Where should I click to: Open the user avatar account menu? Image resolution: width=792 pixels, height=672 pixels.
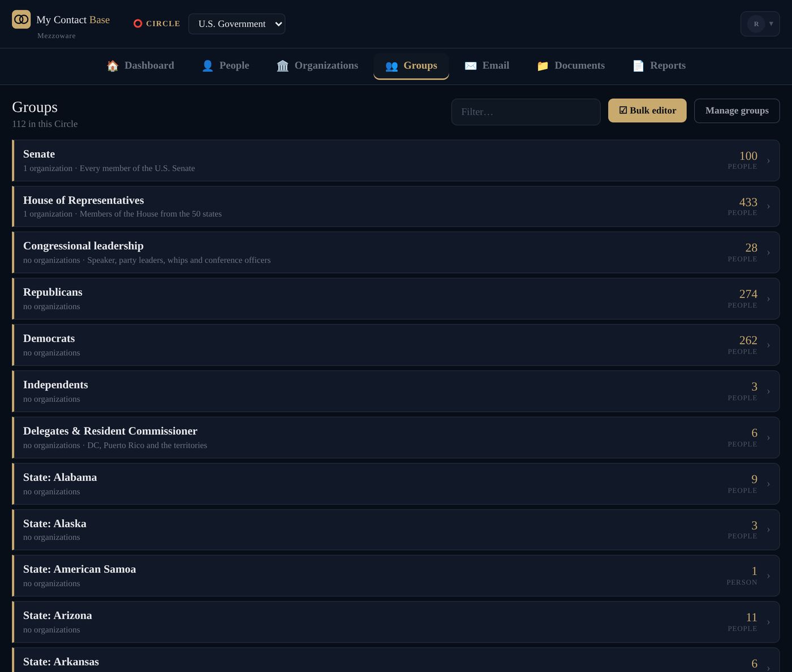coord(760,24)
